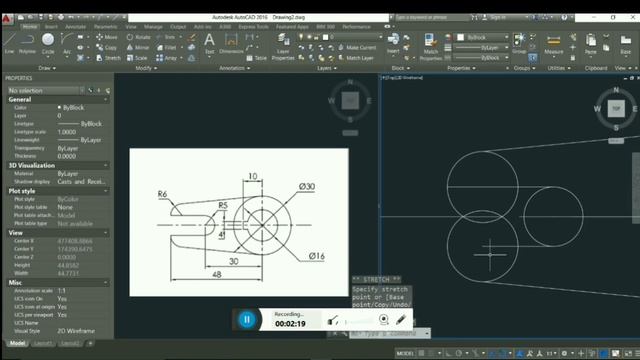Click the AutoCAD application menu logo
Image resolution: width=640 pixels, height=360 pixels.
[7, 18]
